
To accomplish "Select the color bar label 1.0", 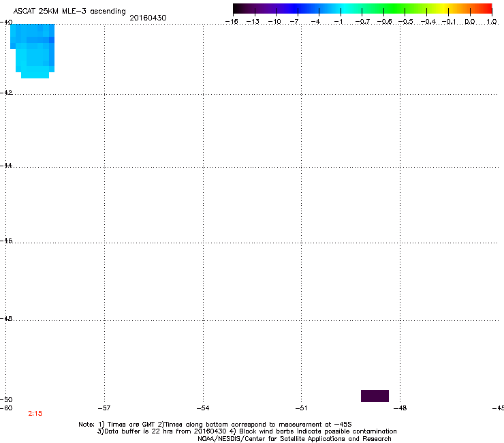I will [x=492, y=22].
